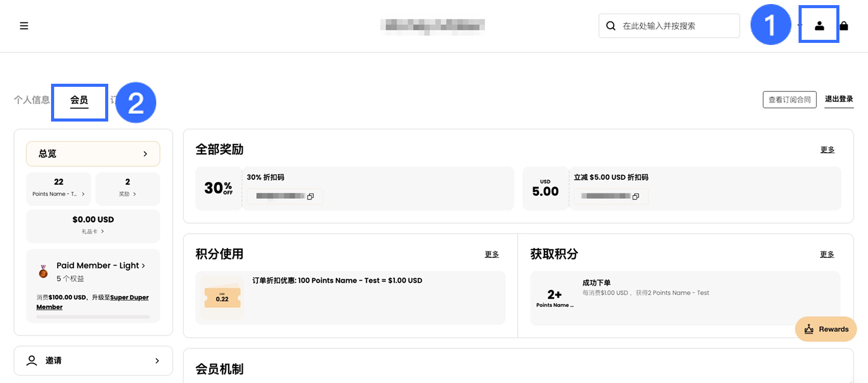Click the account profile icon
The image size is (868, 383).
819,26
